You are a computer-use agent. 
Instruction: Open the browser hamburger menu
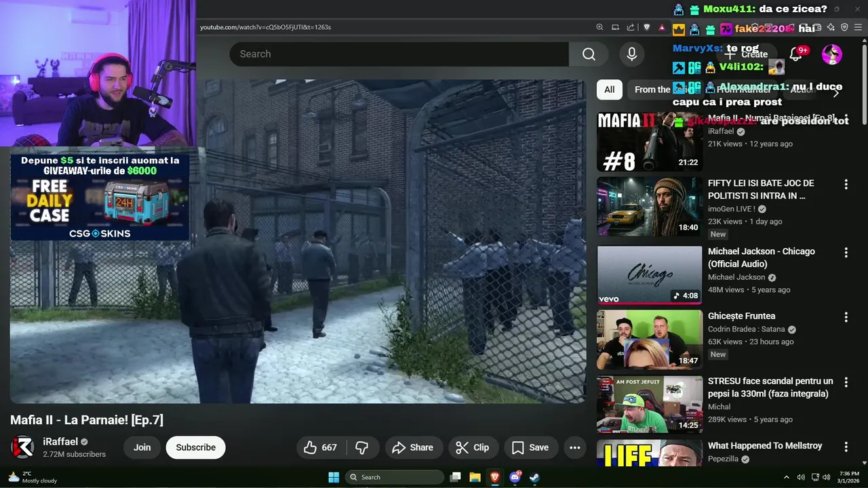(x=859, y=27)
